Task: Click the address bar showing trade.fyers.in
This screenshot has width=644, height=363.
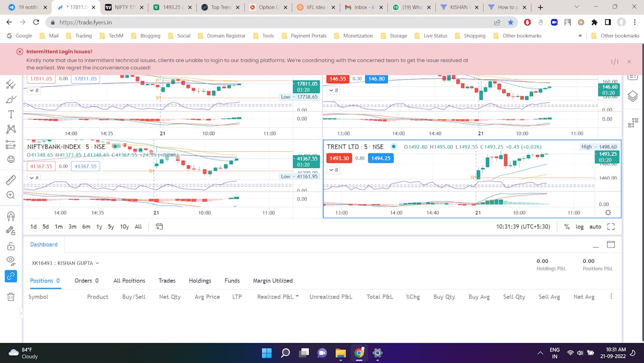Action: point(270,22)
